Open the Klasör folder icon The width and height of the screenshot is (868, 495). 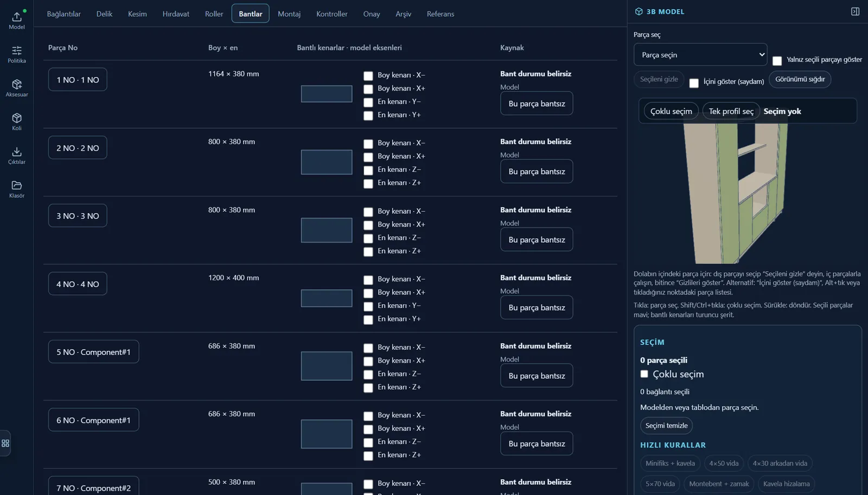tap(17, 189)
